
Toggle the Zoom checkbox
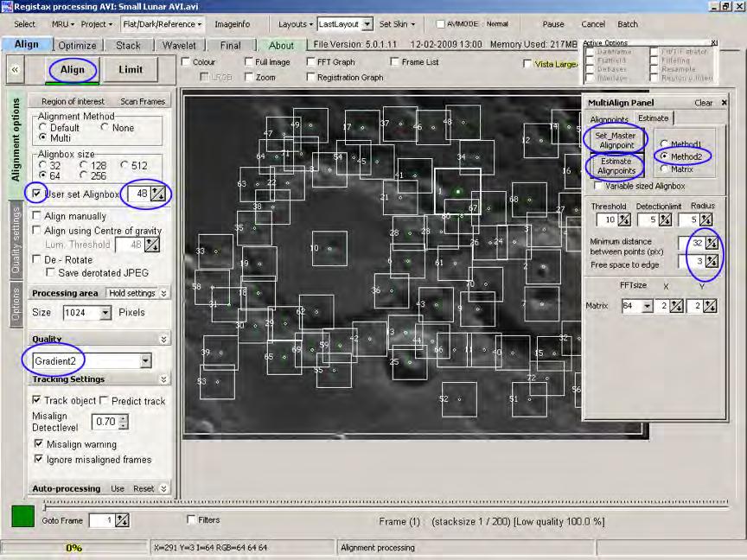click(x=248, y=77)
